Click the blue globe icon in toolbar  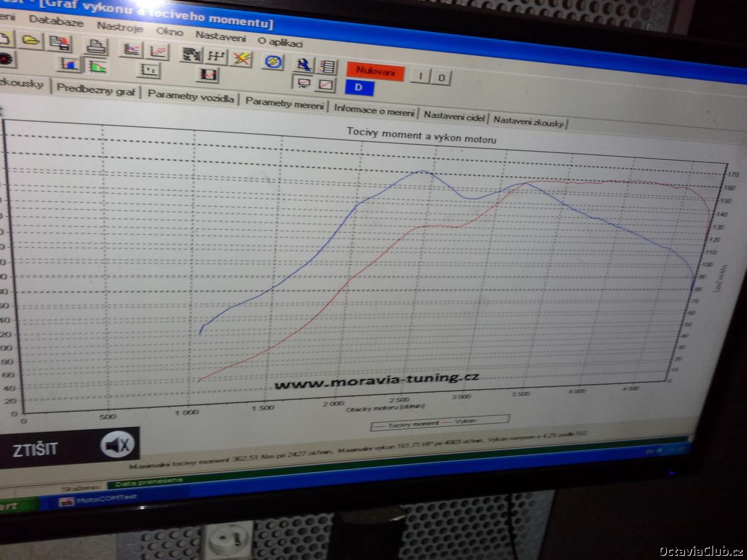(273, 62)
